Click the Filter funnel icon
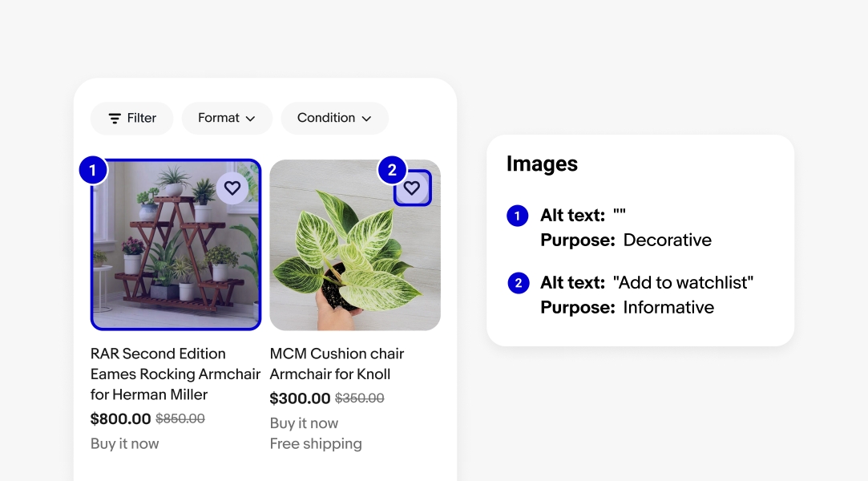The image size is (868, 481). 115,118
